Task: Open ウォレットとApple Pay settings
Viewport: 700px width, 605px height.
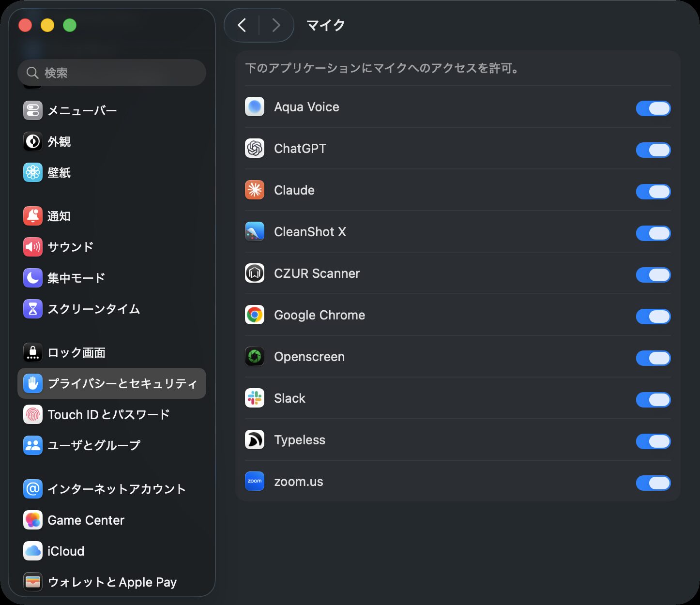Action: 112,582
